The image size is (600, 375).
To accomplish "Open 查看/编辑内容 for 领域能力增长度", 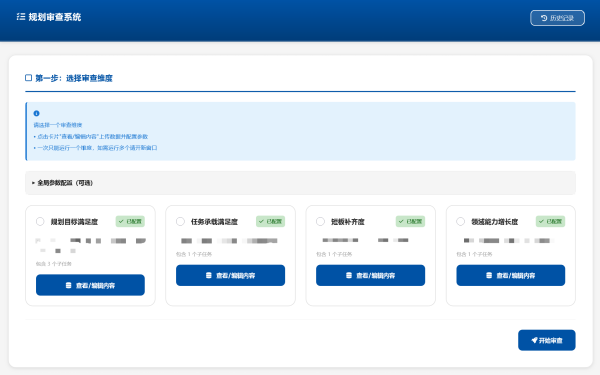I will (x=510, y=275).
